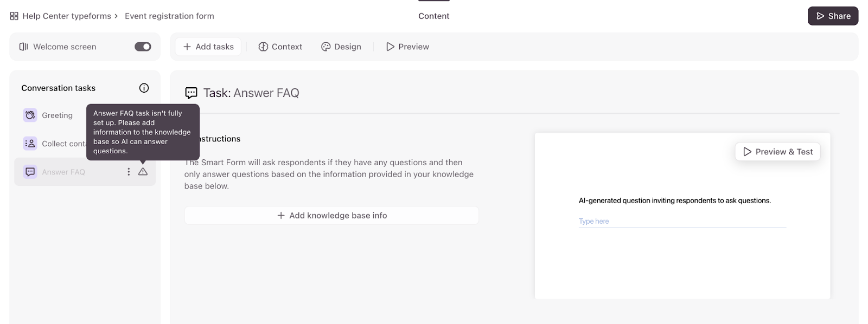
Task: Click the Welcome screen panel icon
Action: tap(24, 47)
